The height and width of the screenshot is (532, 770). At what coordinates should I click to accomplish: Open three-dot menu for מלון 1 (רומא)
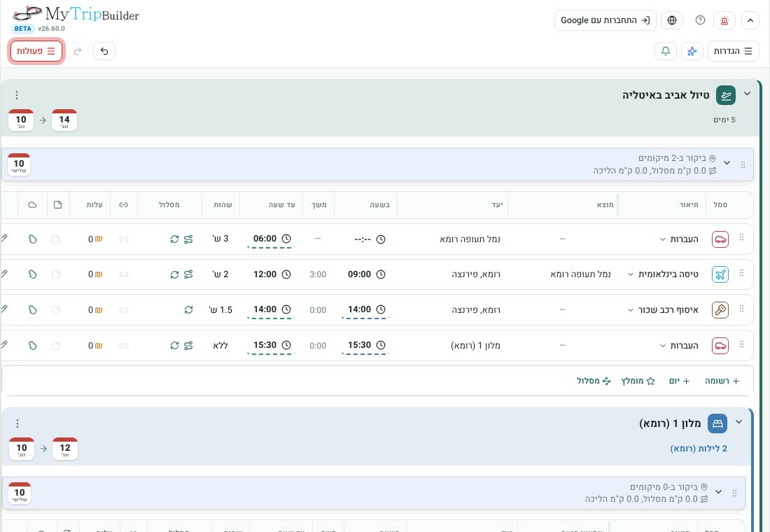pyautogui.click(x=17, y=423)
